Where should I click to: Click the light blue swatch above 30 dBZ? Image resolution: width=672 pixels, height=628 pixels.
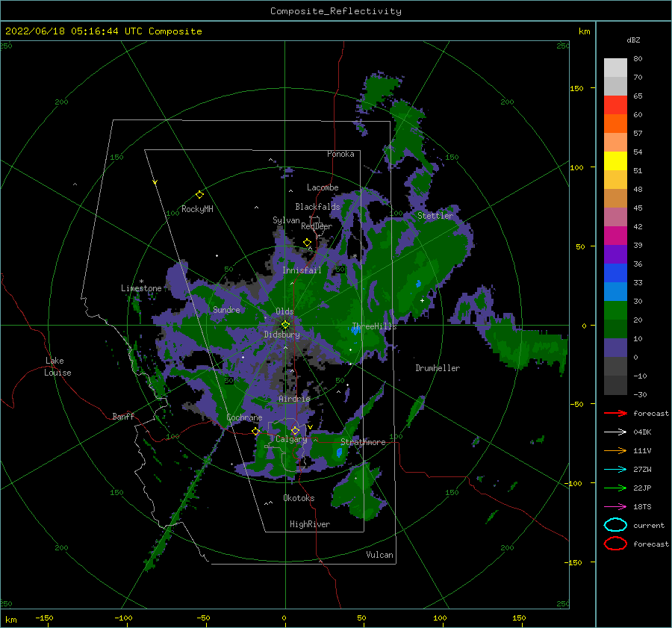[x=615, y=291]
